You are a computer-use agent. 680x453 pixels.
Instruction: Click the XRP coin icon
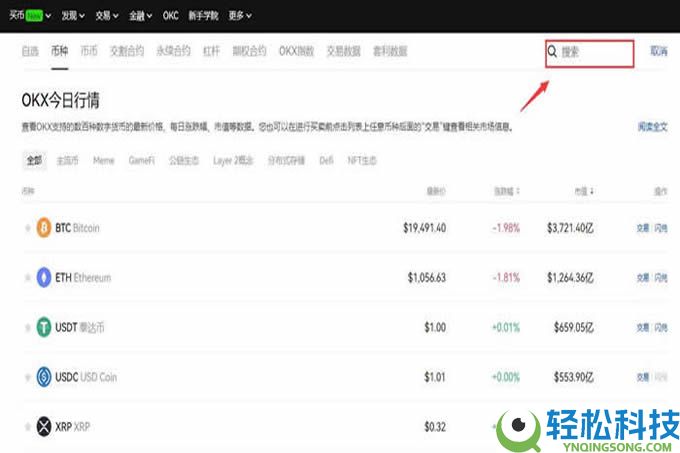coord(44,427)
